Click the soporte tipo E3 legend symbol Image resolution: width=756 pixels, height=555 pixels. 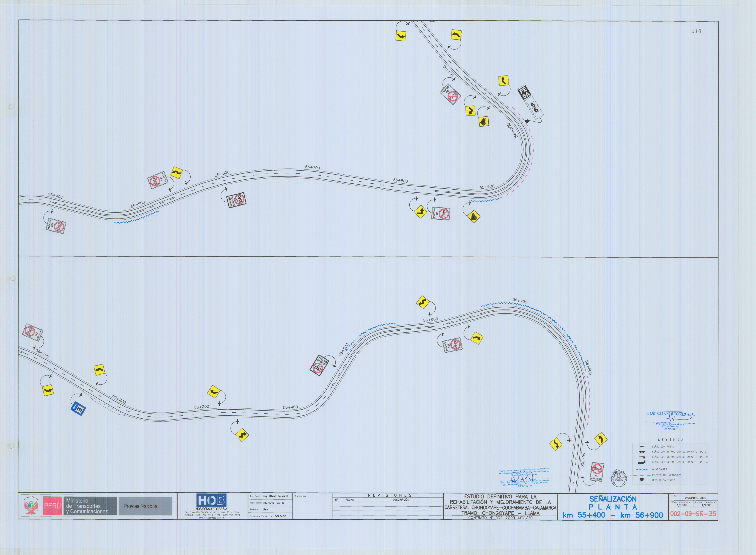point(642,462)
